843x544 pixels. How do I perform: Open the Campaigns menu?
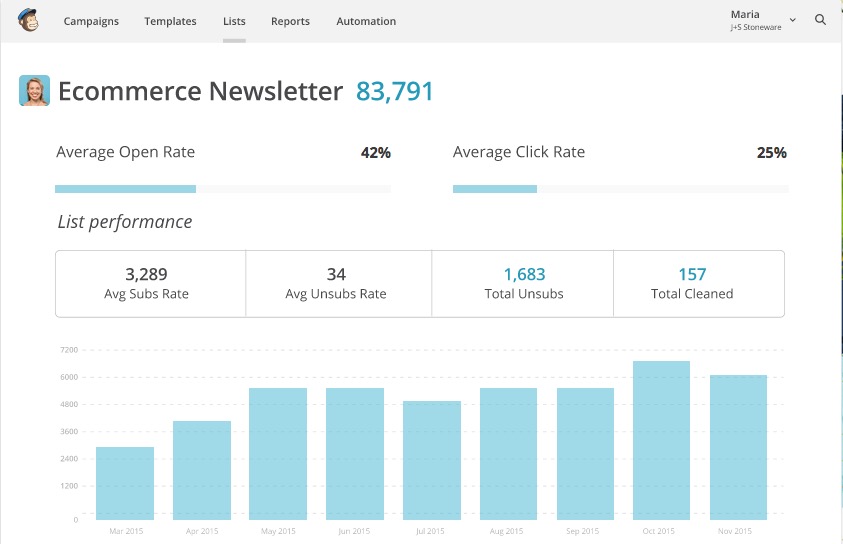pyautogui.click(x=91, y=21)
